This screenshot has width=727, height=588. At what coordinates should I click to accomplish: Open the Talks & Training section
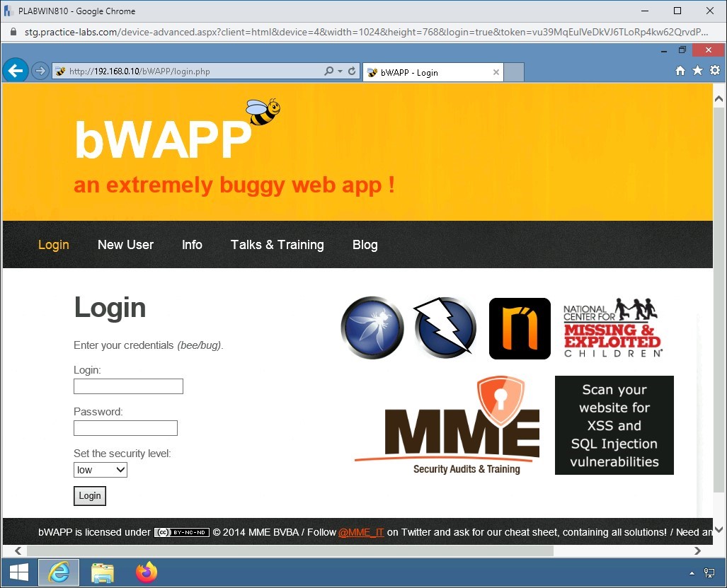click(277, 245)
